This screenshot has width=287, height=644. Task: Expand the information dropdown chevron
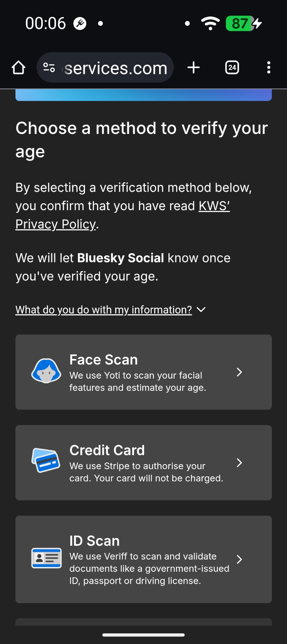tap(201, 310)
